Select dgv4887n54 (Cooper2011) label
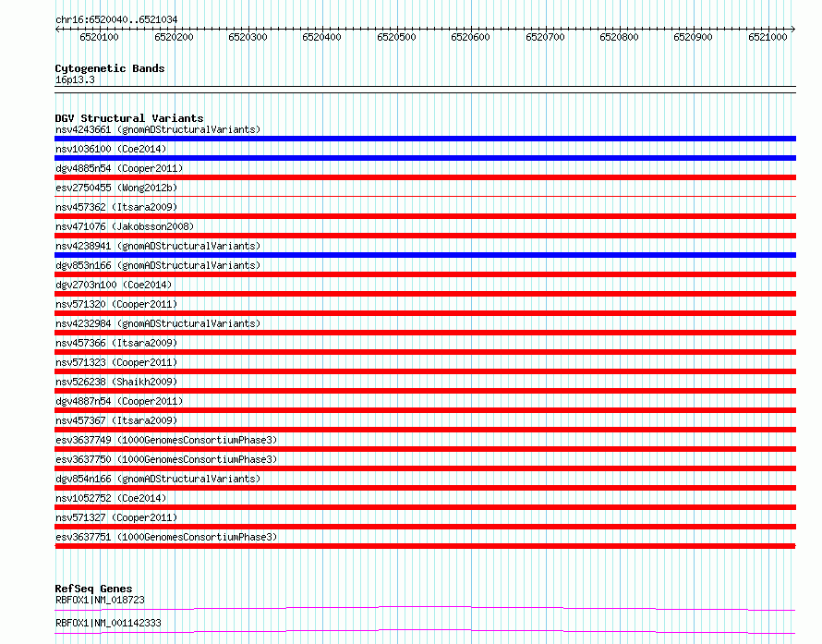 (x=119, y=401)
